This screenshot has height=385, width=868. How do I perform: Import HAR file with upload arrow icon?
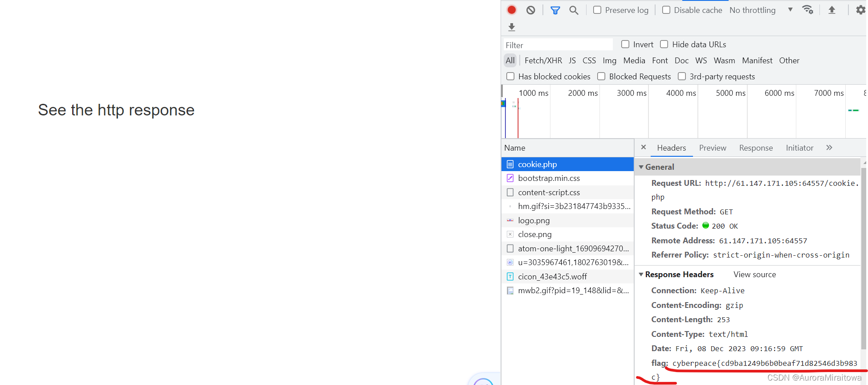pyautogui.click(x=831, y=10)
